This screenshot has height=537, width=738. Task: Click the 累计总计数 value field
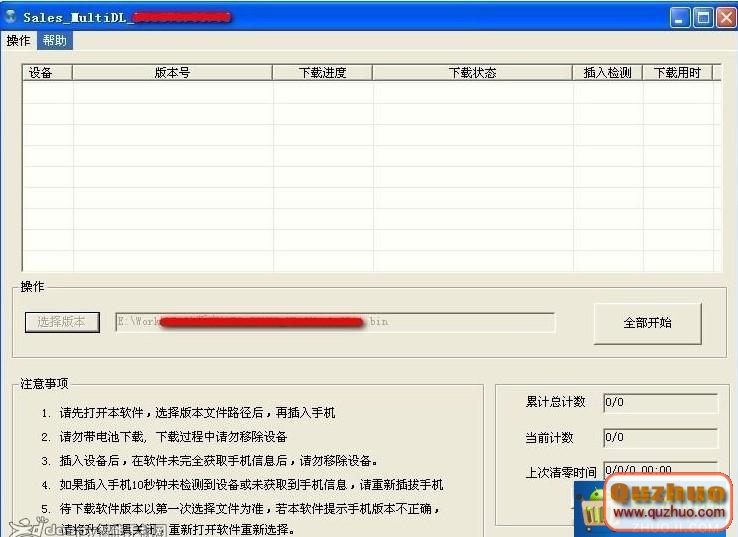tap(660, 402)
